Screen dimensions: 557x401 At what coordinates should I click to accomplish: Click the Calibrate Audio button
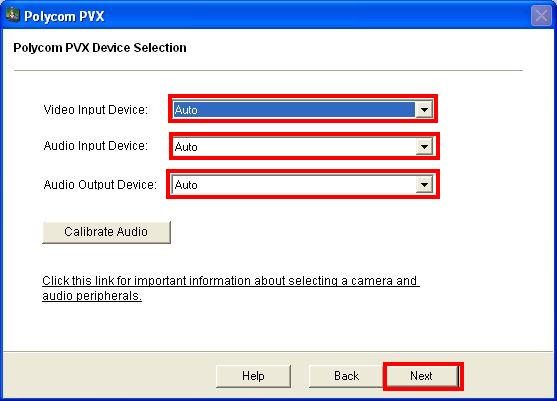(x=106, y=232)
